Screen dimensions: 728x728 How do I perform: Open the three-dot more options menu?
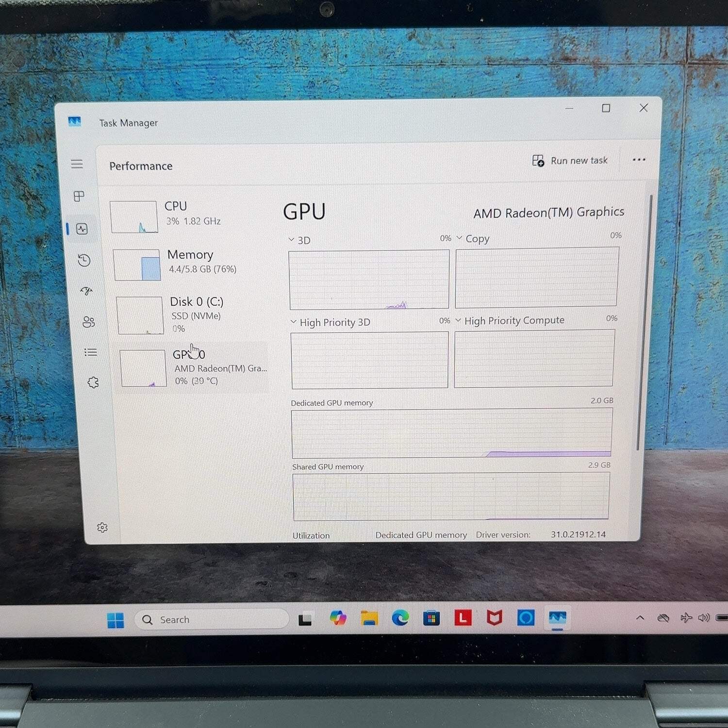click(639, 160)
